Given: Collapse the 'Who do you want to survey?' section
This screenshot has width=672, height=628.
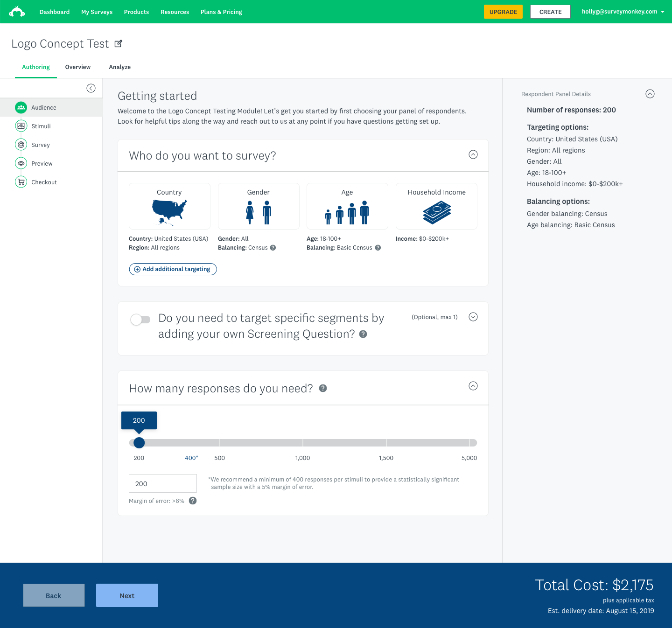Looking at the screenshot, I should [x=473, y=154].
